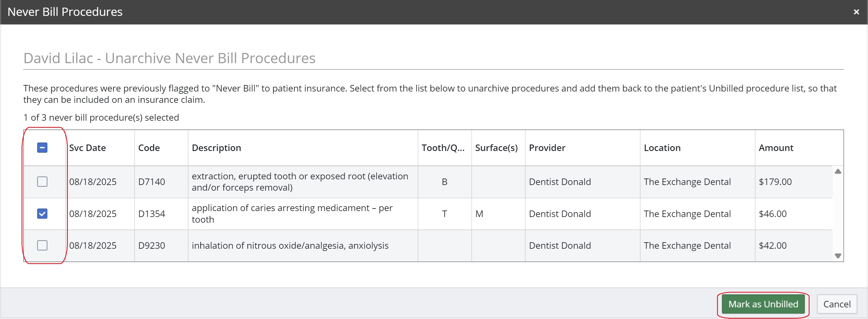
Task: Sort by Location column header
Action: click(x=662, y=148)
